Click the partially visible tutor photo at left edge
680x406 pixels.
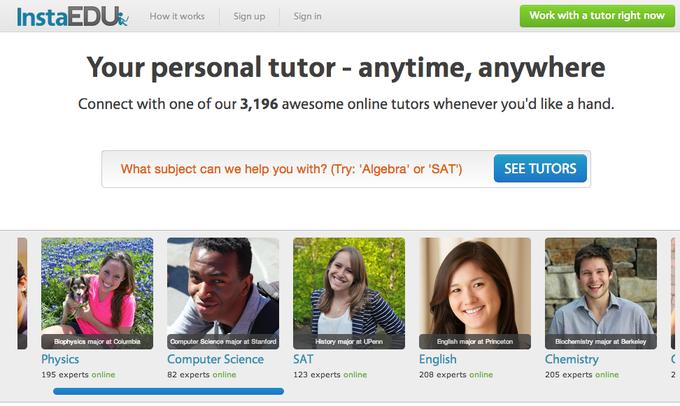point(22,293)
